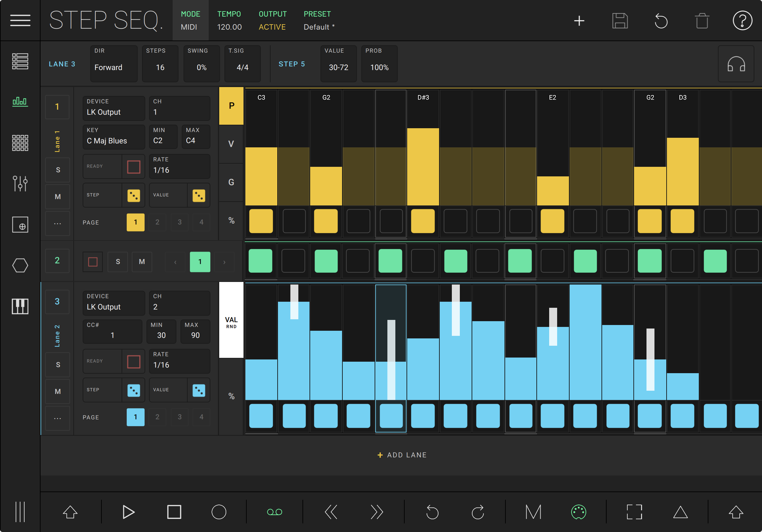The height and width of the screenshot is (532, 762).
Task: Delete preset with trash icon
Action: [702, 21]
